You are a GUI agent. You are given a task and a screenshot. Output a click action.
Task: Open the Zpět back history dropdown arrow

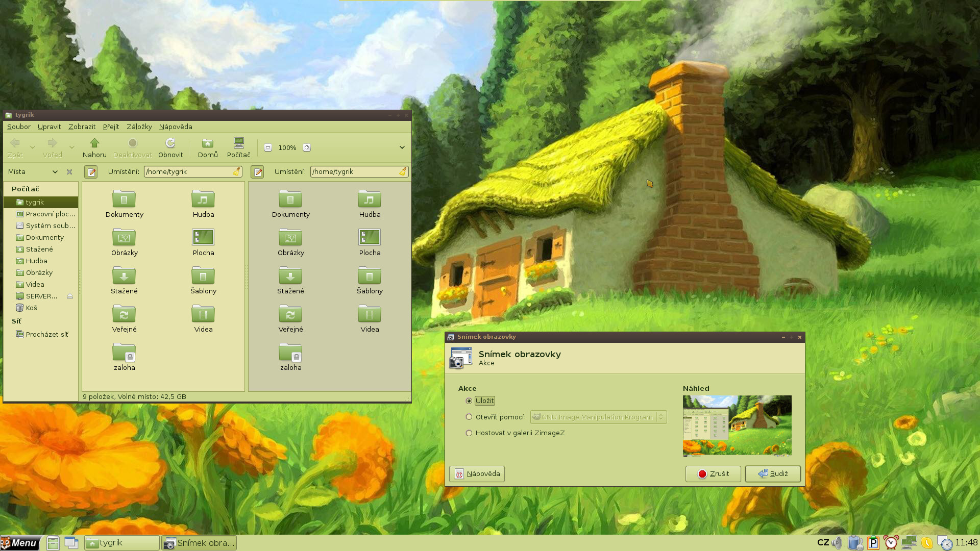point(32,147)
